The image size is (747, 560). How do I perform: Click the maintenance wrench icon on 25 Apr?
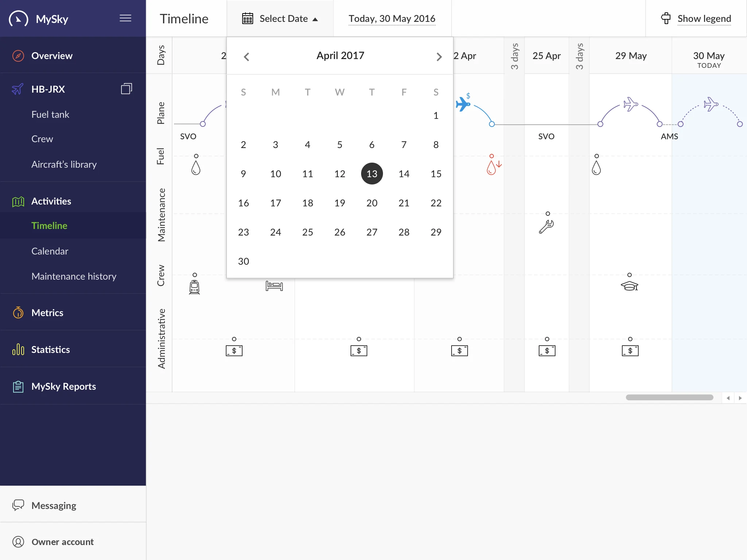(x=546, y=226)
